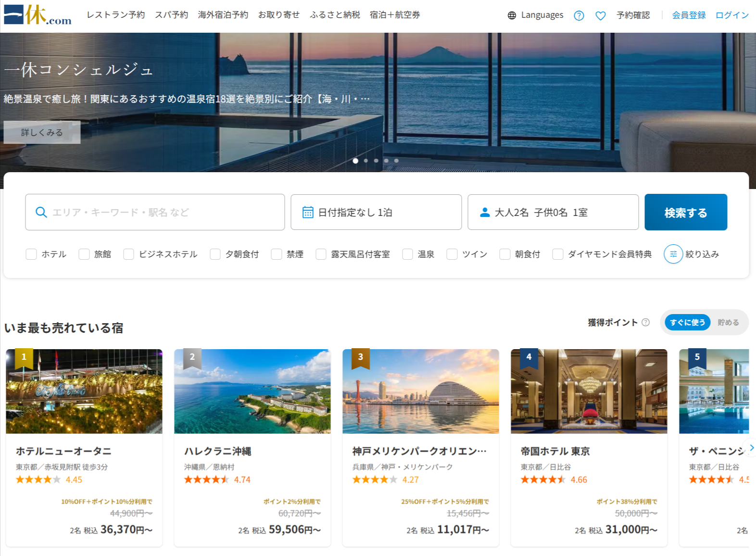Click the 獲得ポイント info icon

click(x=646, y=322)
